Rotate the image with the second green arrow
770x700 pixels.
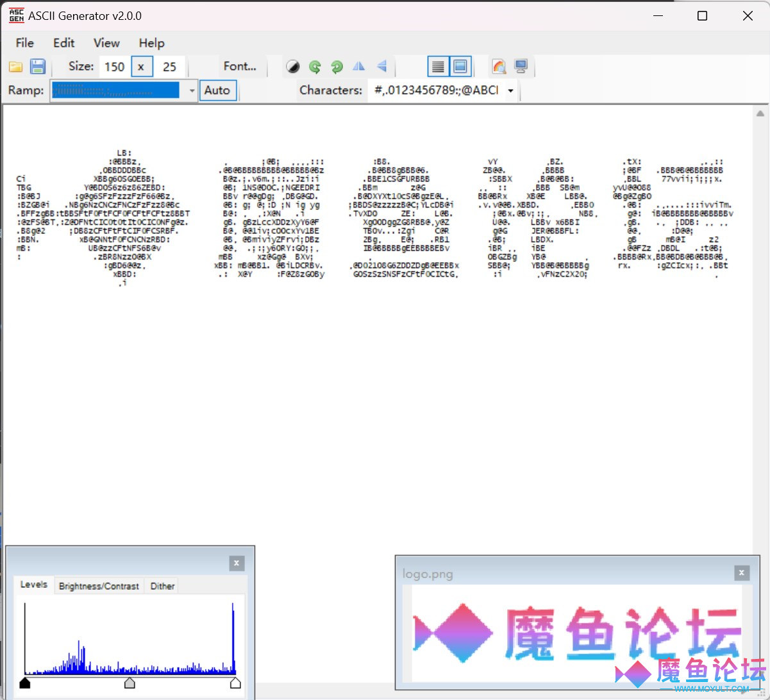pyautogui.click(x=337, y=67)
